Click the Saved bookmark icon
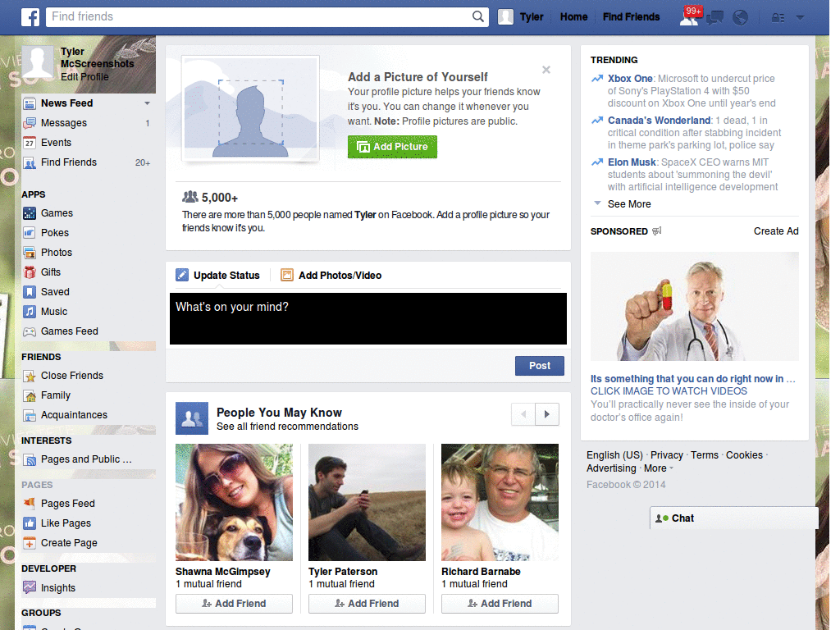Screen dimensions: 840x630 (30, 292)
